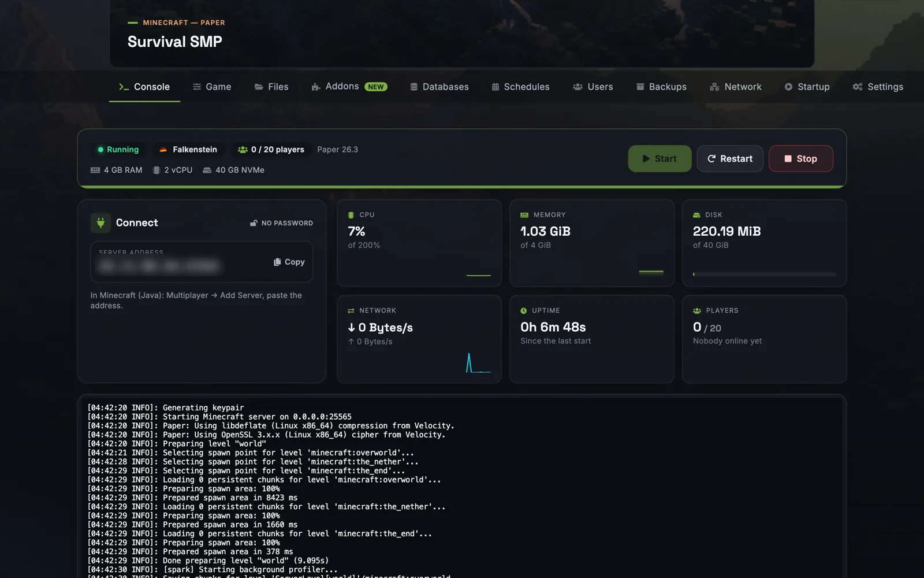
Task: Click the 7% CPU usage value
Action: pos(356,231)
